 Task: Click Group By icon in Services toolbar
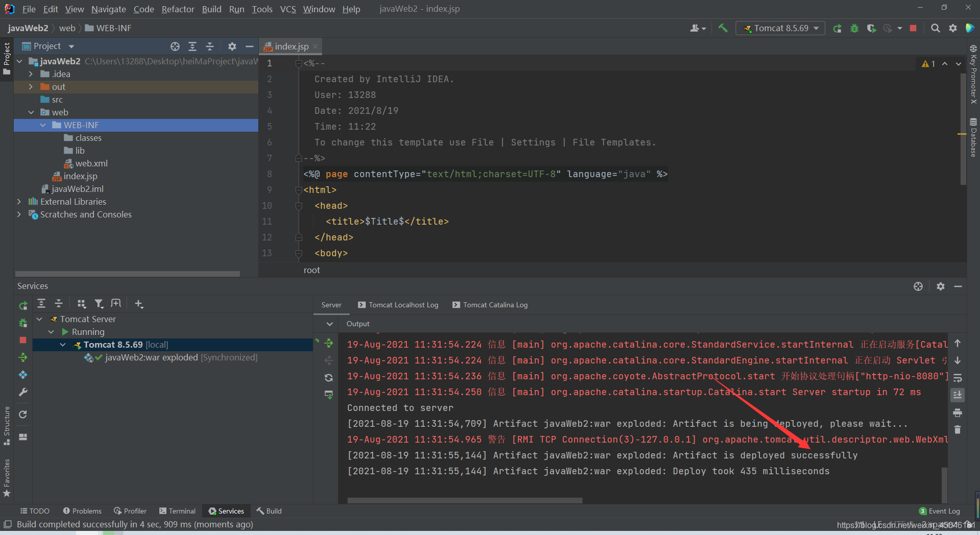pyautogui.click(x=82, y=304)
